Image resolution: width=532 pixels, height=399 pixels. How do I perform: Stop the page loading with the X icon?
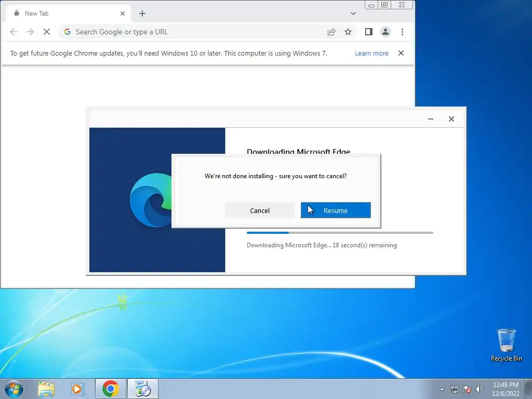47,32
